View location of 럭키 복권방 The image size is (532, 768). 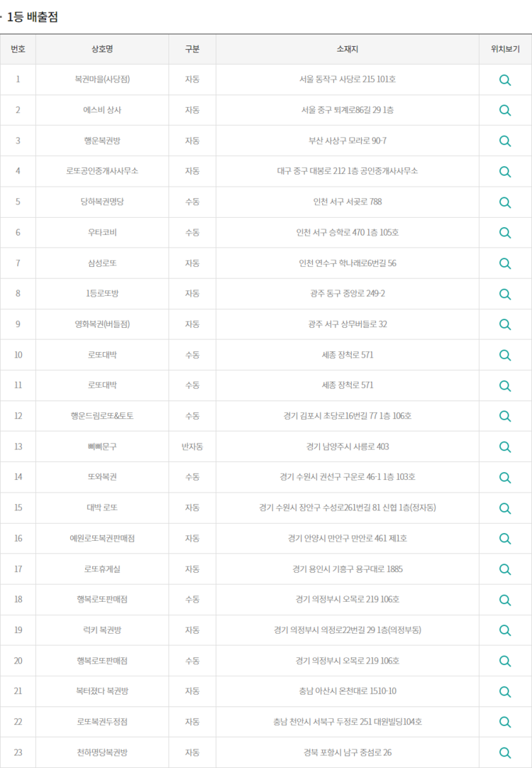(x=504, y=630)
